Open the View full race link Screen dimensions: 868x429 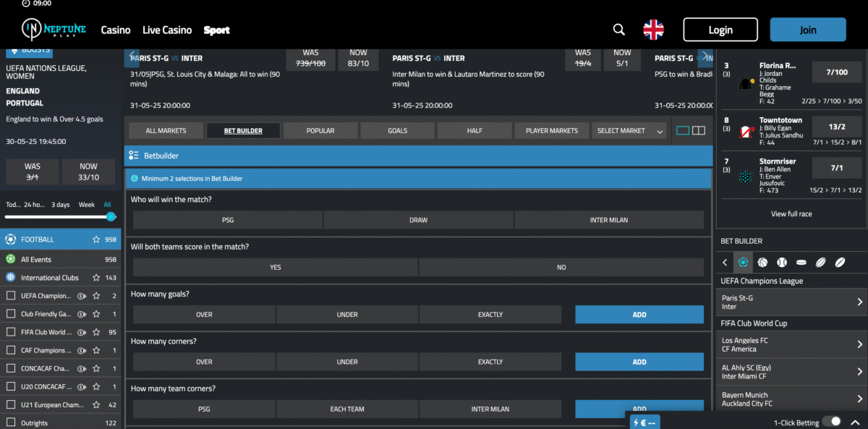(791, 214)
